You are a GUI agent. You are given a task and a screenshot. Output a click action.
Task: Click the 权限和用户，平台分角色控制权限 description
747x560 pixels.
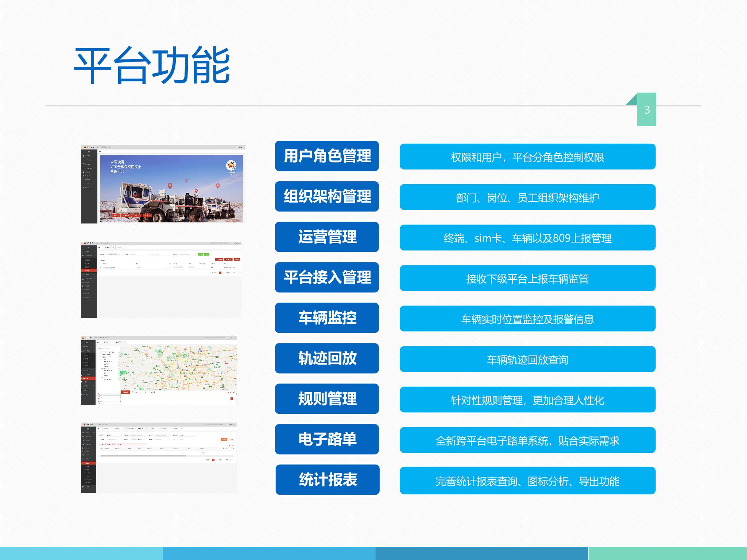527,157
